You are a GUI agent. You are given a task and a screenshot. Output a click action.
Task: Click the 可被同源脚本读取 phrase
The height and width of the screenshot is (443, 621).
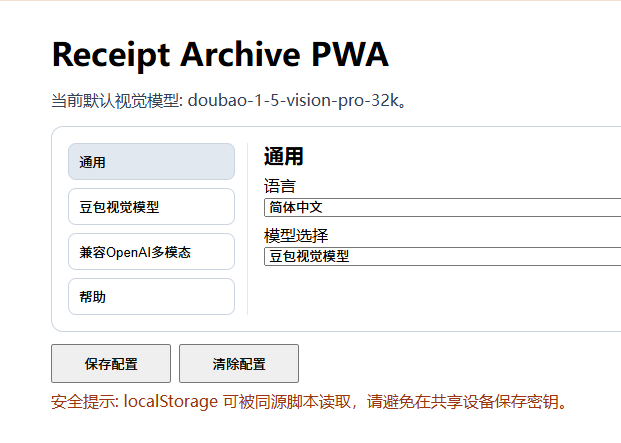290,402
